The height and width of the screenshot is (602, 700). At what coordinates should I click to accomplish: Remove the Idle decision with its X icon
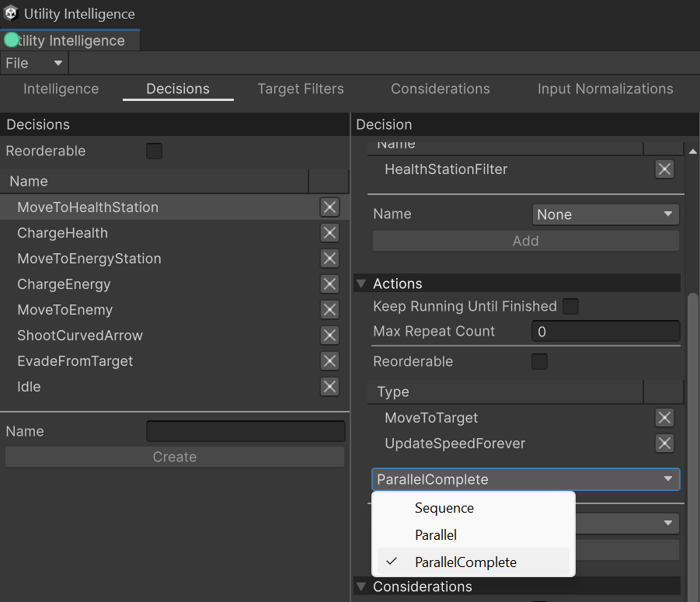[x=329, y=387]
